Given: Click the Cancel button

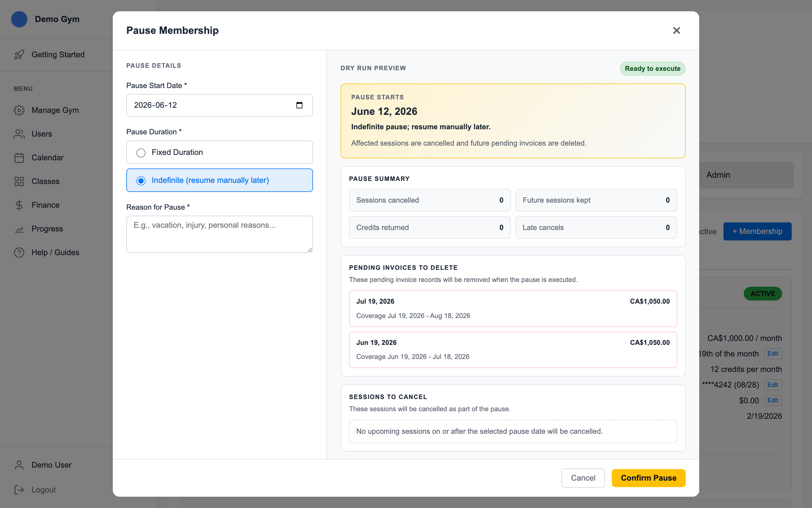Looking at the screenshot, I should [583, 478].
